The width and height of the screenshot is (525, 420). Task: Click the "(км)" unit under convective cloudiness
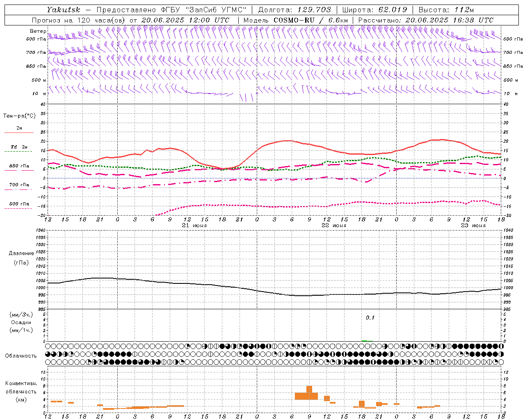coord(21,399)
